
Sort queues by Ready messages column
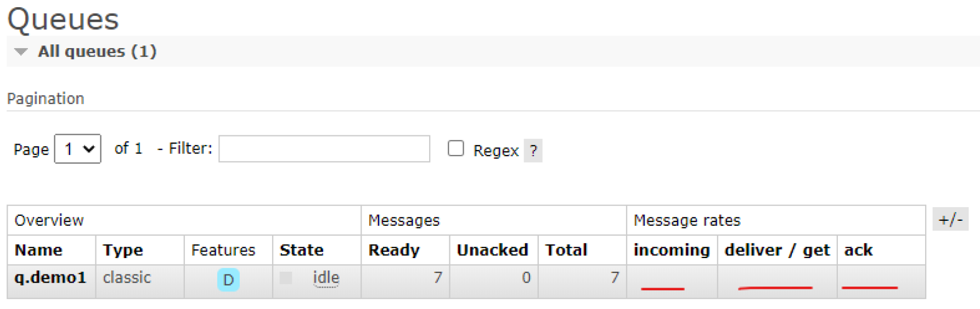[394, 250]
